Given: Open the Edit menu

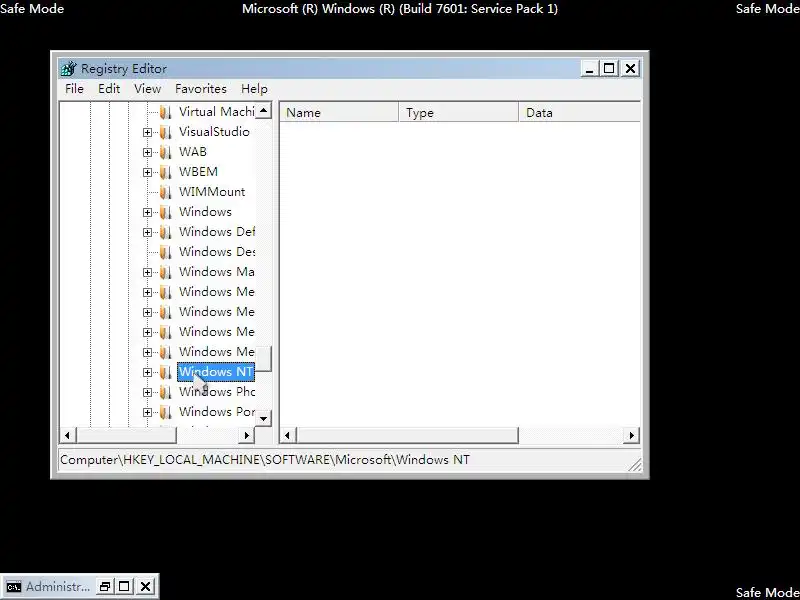Looking at the screenshot, I should 109,89.
